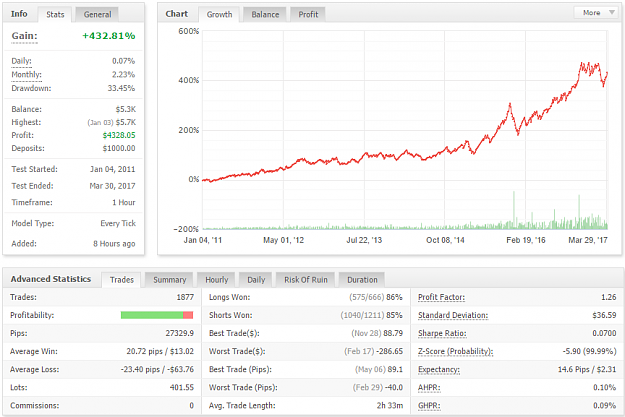Click the 1.26 profit factor value
The width and height of the screenshot is (625, 417).
click(x=609, y=297)
